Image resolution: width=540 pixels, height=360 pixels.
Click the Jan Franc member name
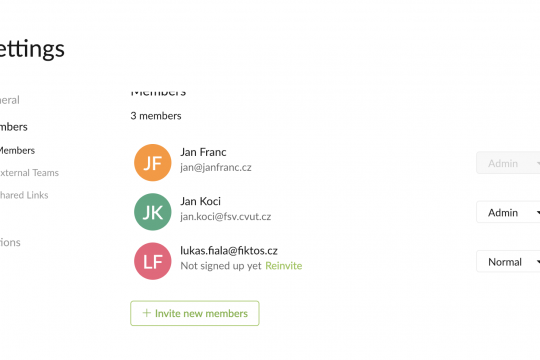tap(203, 152)
